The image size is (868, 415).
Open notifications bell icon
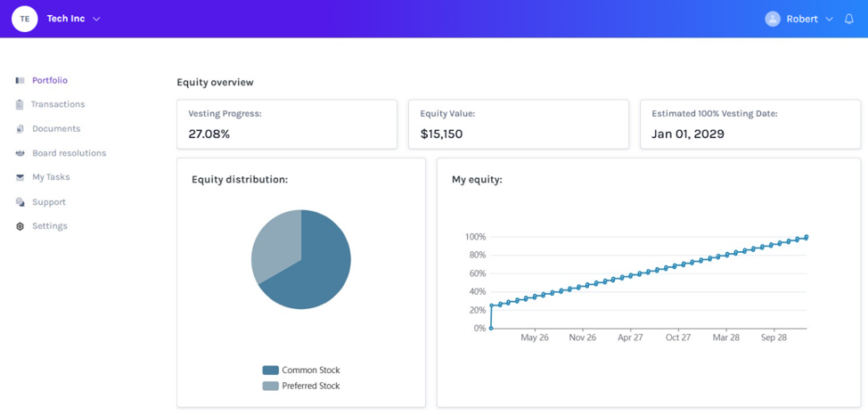tap(848, 19)
